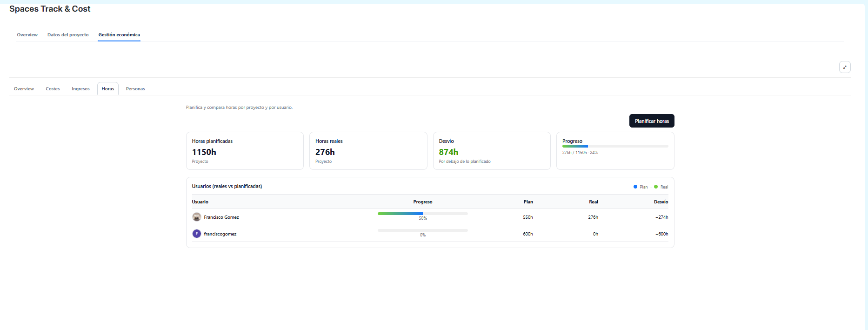
Task: Select the Gestión económica tab
Action: point(119,35)
